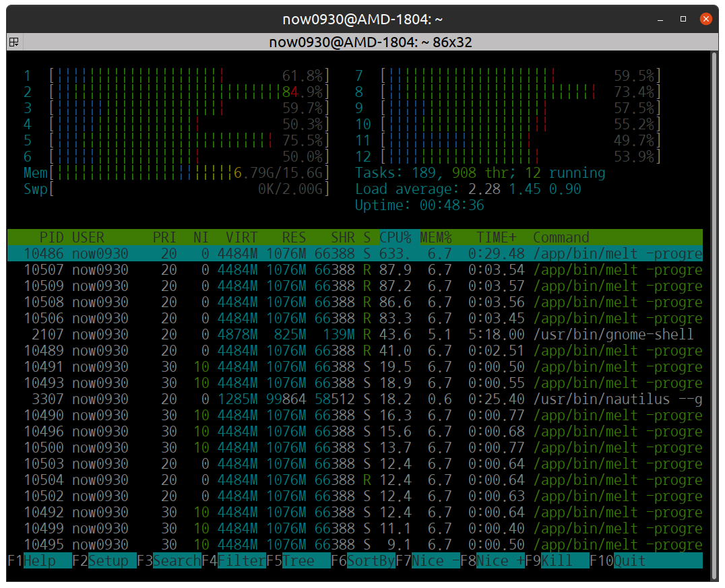This screenshot has height=588, width=725.
Task: Close the terminal window with the red button
Action: click(x=705, y=19)
